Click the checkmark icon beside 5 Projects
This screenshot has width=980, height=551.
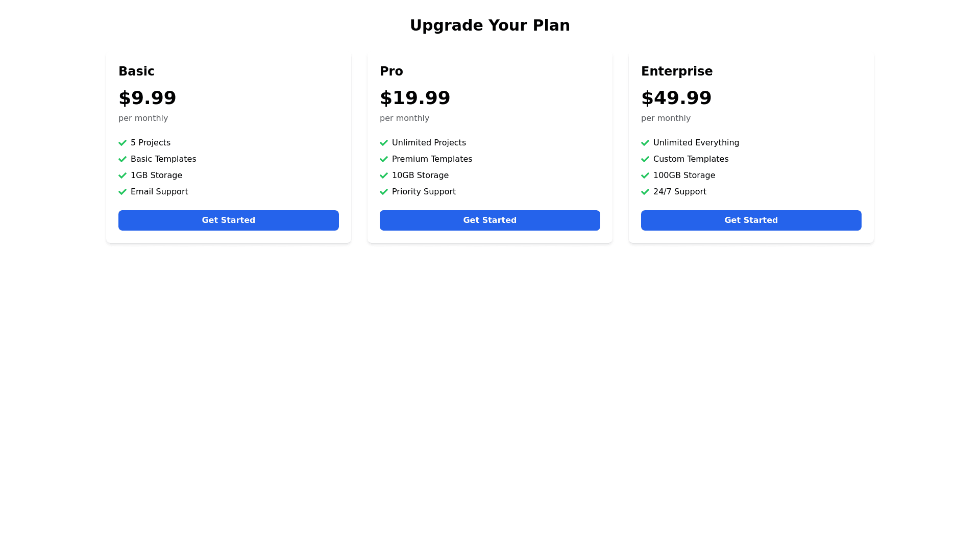pyautogui.click(x=122, y=143)
